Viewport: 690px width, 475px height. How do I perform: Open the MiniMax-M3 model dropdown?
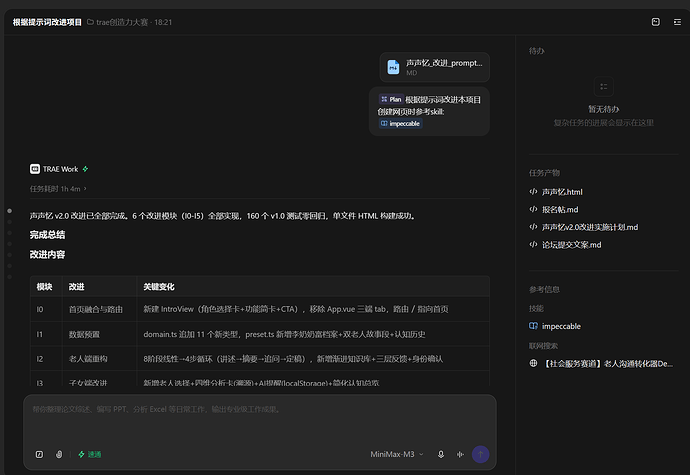(x=396, y=454)
